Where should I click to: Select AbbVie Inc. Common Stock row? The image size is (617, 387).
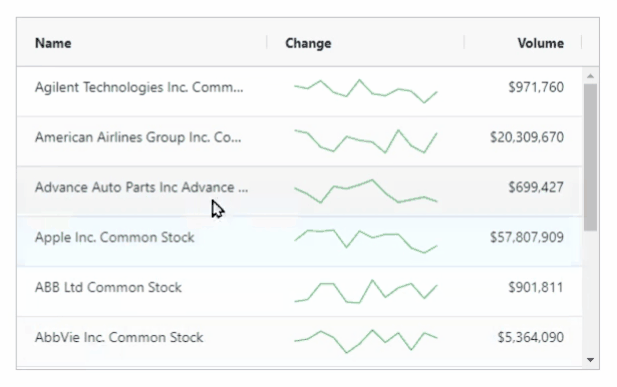tap(299, 341)
